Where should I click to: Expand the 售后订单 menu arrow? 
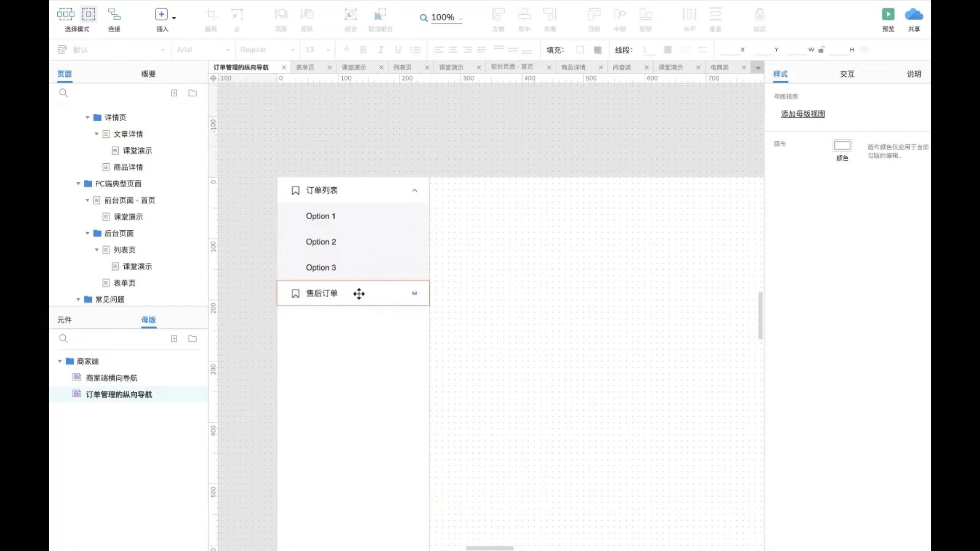pos(415,293)
